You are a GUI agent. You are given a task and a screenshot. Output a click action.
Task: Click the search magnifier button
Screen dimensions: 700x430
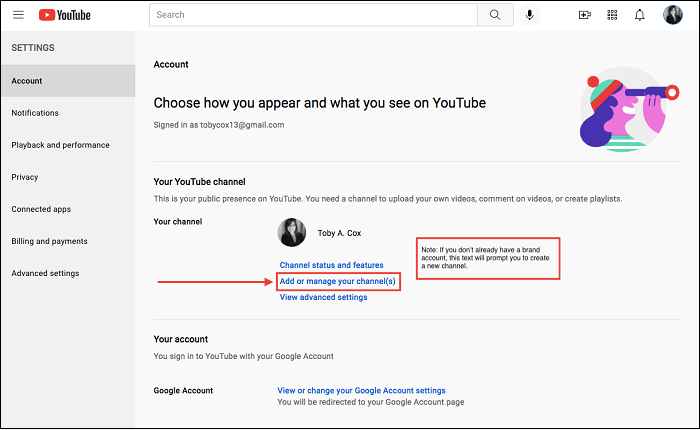(x=494, y=15)
